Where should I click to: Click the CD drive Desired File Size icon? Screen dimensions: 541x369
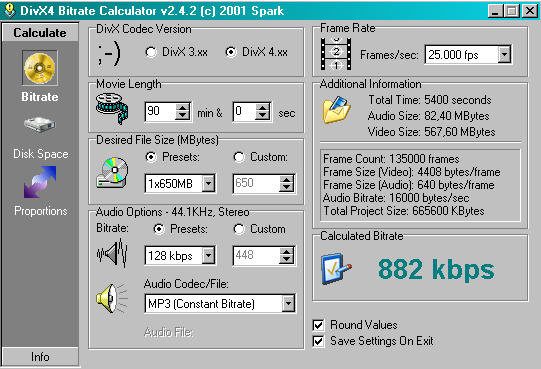112,173
